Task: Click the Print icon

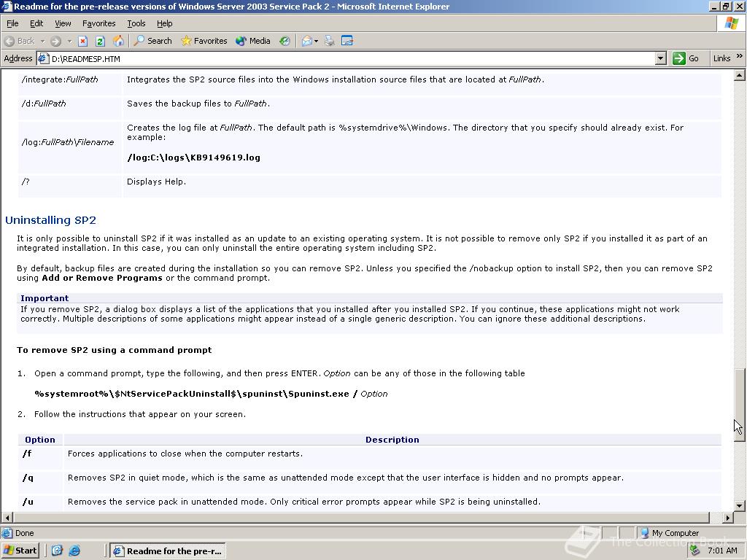Action: click(330, 41)
